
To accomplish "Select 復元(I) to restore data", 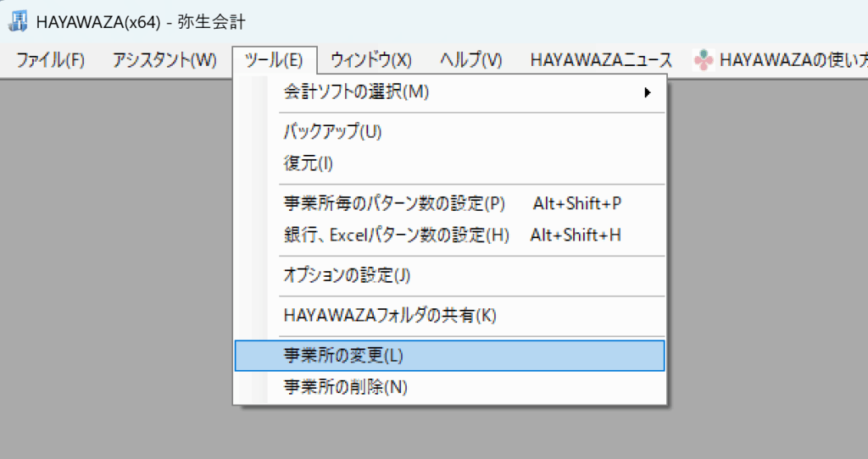I will click(309, 162).
